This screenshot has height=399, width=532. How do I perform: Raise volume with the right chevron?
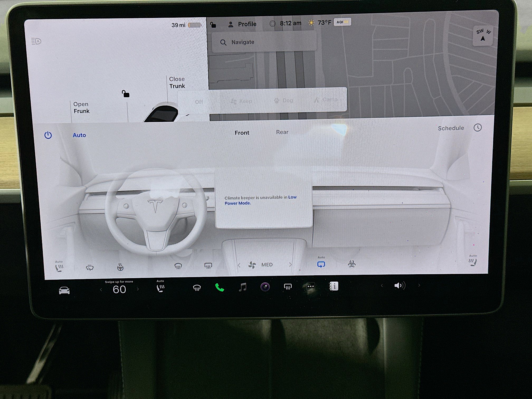(x=419, y=285)
